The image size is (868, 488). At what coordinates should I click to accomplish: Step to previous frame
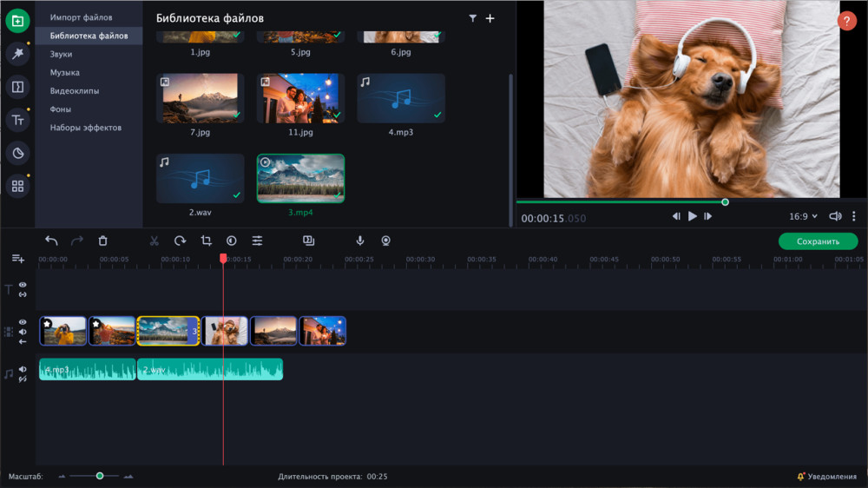click(x=676, y=216)
